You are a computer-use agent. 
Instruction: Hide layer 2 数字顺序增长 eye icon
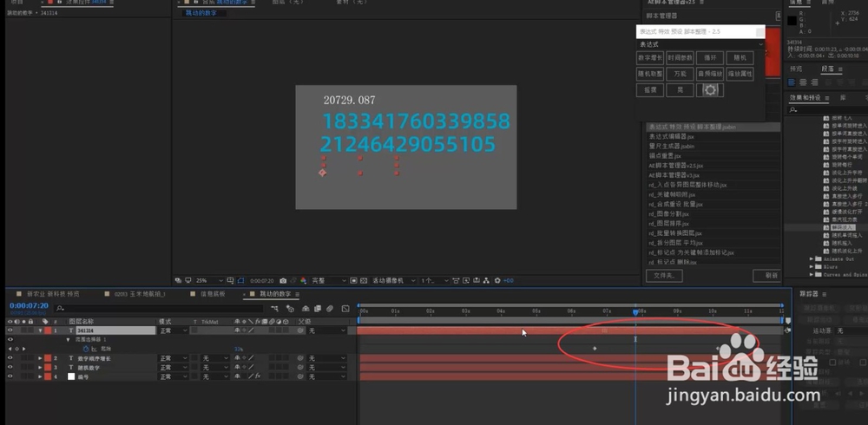click(10, 358)
